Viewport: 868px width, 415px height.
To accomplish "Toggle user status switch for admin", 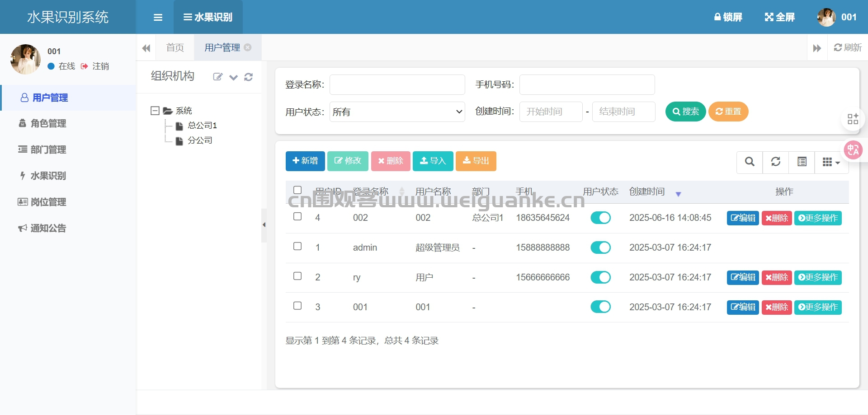I will pyautogui.click(x=600, y=247).
